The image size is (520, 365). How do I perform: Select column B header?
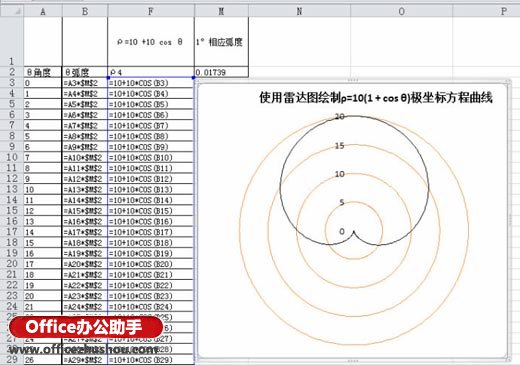(85, 11)
